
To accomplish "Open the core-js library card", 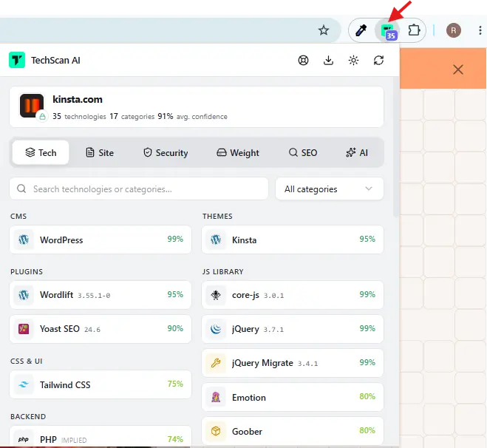I will coord(293,295).
